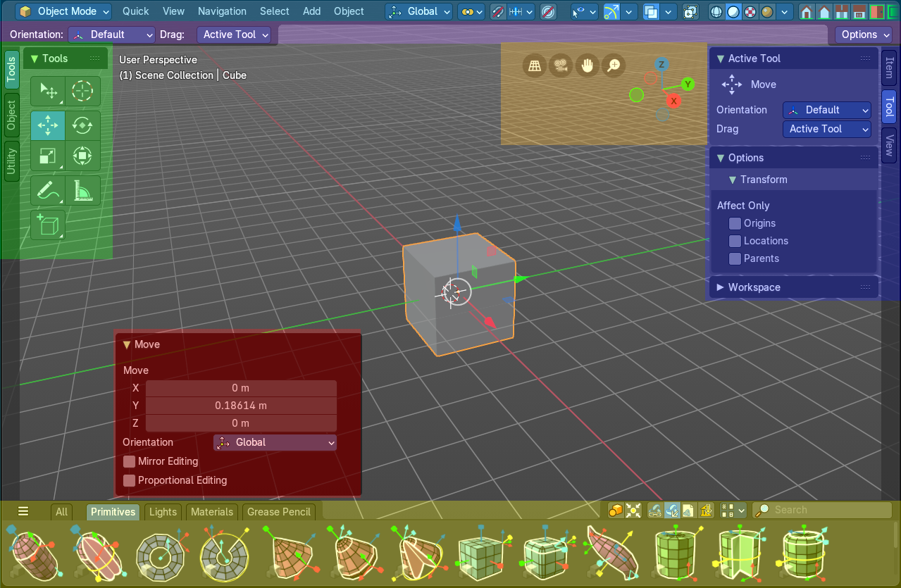This screenshot has width=901, height=588.
Task: Expand the Workspace panel
Action: (x=793, y=287)
